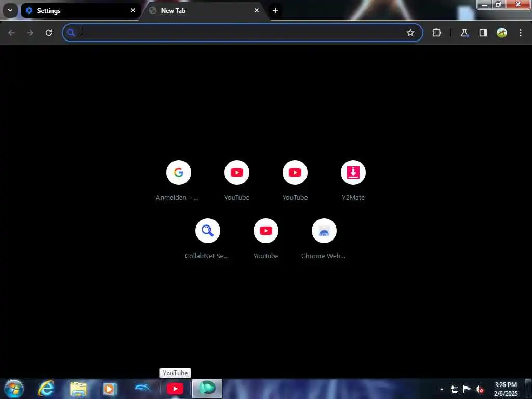Image resolution: width=532 pixels, height=399 pixels.
Task: Bookmark this tab with the star icon
Action: (x=410, y=33)
